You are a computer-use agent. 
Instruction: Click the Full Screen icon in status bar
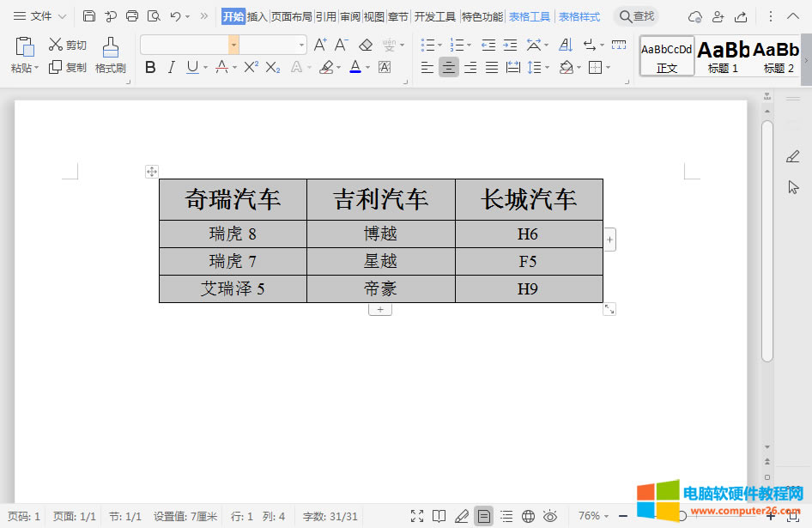[x=418, y=516]
